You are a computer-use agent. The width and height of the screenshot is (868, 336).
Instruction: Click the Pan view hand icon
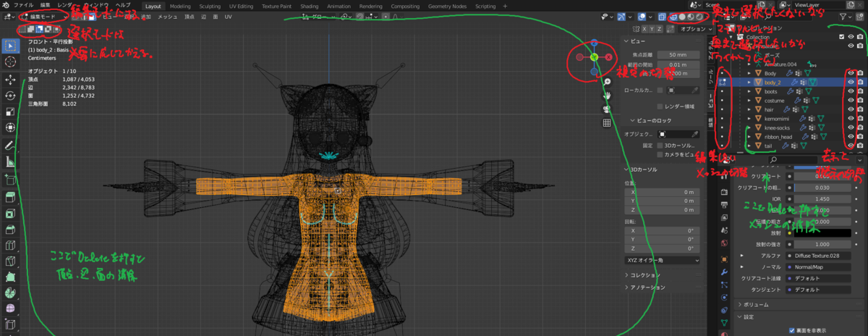click(608, 95)
